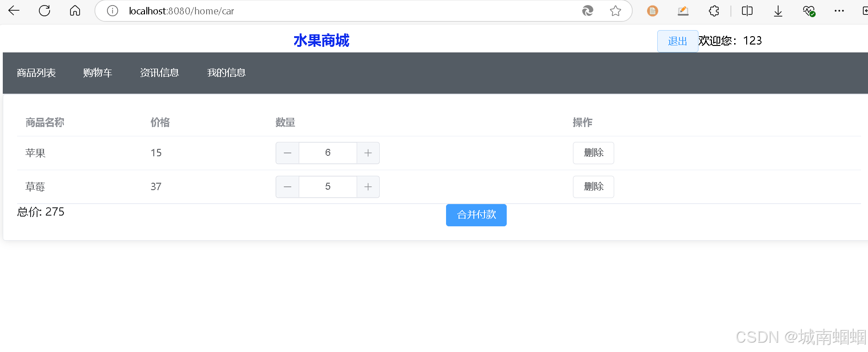This screenshot has height=352, width=868.
Task: Click the 操作 column header
Action: pyautogui.click(x=583, y=122)
